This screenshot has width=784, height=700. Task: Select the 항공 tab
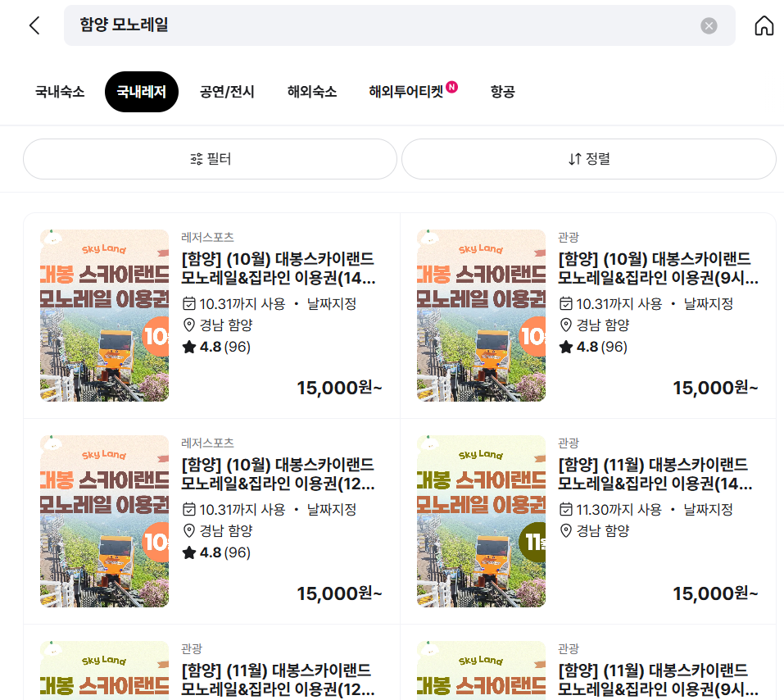click(502, 92)
